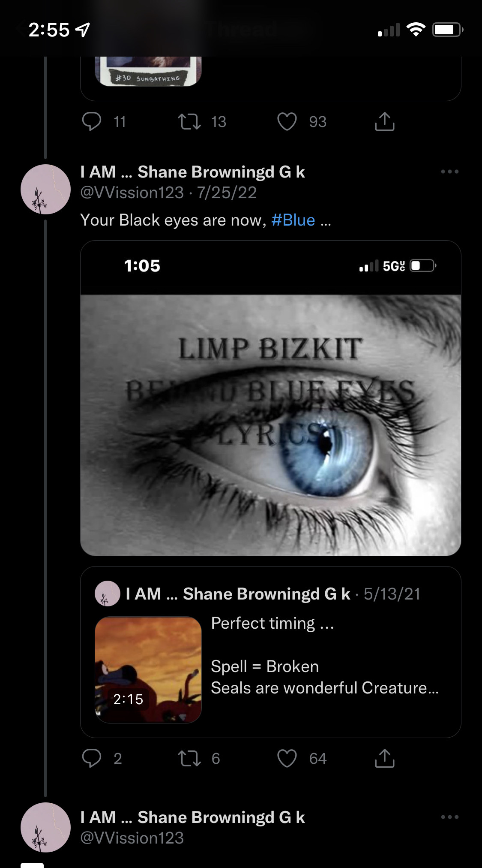This screenshot has width=482, height=868.
Task: Reply to the tweet with 11 comments
Action: pyautogui.click(x=92, y=121)
